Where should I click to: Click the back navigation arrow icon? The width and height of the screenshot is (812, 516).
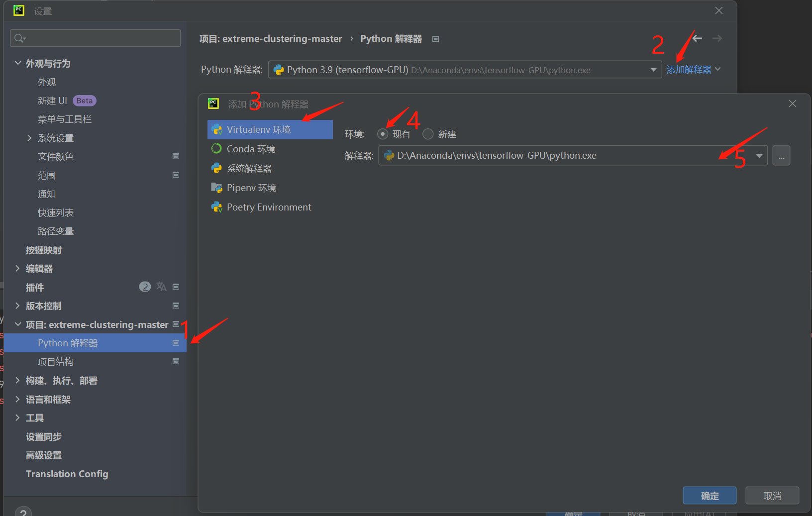[x=698, y=38]
